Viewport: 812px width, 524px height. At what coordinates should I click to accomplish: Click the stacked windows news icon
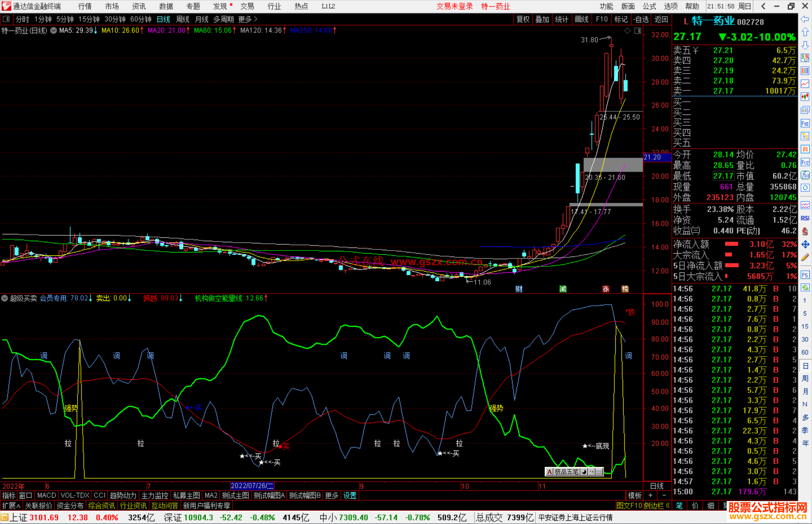click(x=805, y=110)
